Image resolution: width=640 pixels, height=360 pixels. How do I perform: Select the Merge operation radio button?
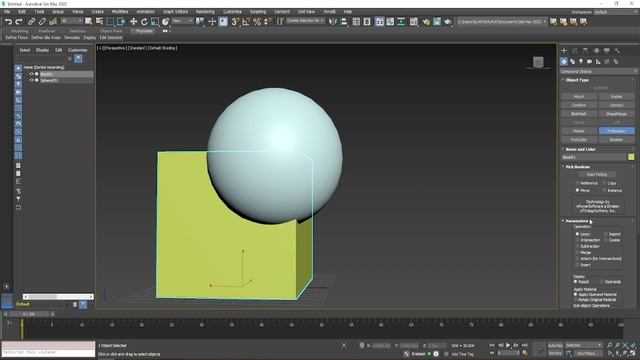click(x=577, y=252)
